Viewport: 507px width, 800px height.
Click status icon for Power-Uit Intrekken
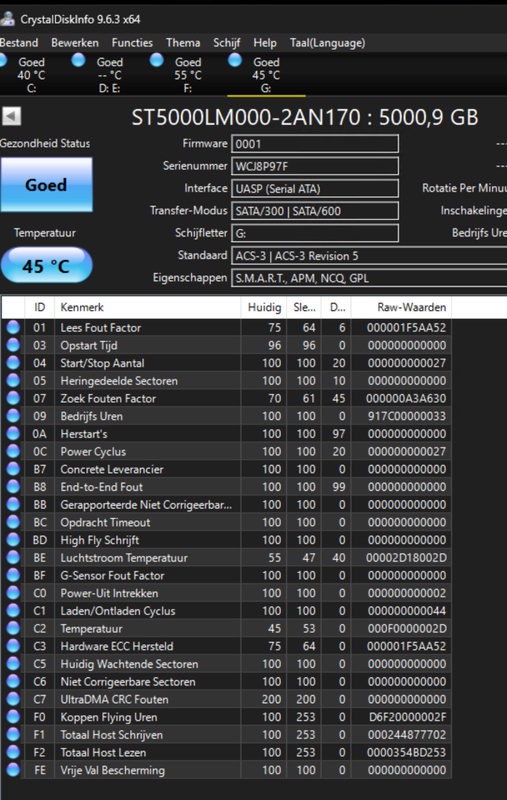pyautogui.click(x=13, y=593)
